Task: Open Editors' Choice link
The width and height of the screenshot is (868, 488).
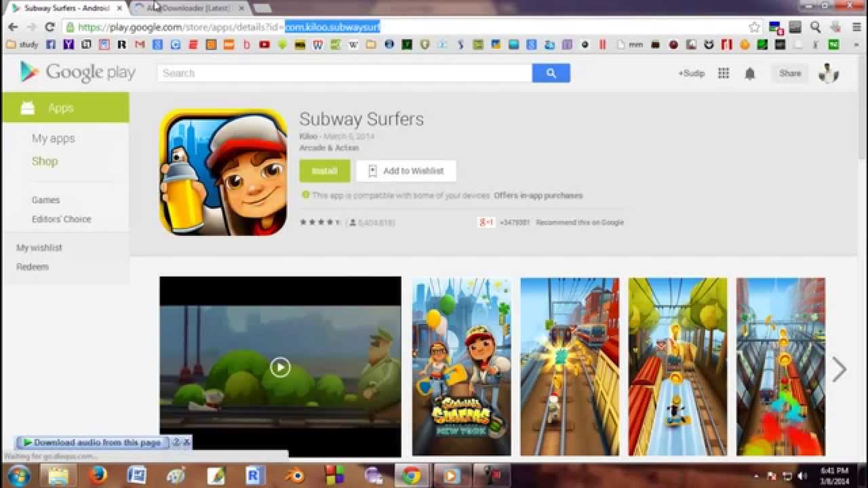Action: (x=61, y=219)
